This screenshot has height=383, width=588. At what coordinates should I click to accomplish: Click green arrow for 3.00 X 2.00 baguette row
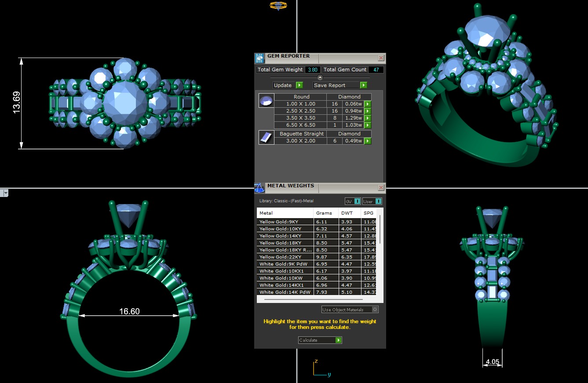pyautogui.click(x=368, y=141)
